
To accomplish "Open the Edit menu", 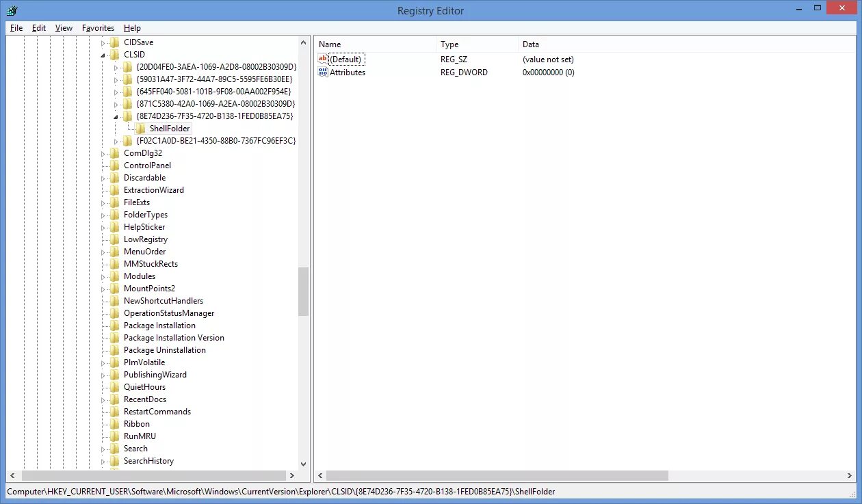I will pyautogui.click(x=39, y=28).
